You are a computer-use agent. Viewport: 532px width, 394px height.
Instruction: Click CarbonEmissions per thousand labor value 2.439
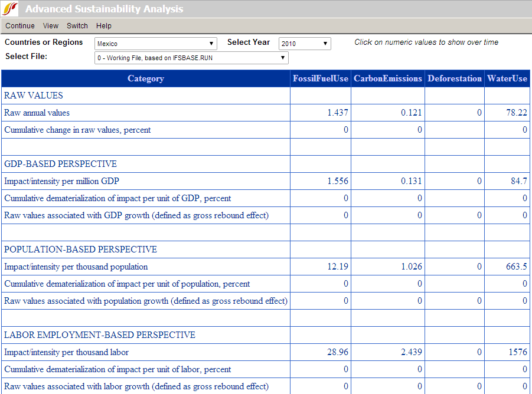(x=411, y=352)
